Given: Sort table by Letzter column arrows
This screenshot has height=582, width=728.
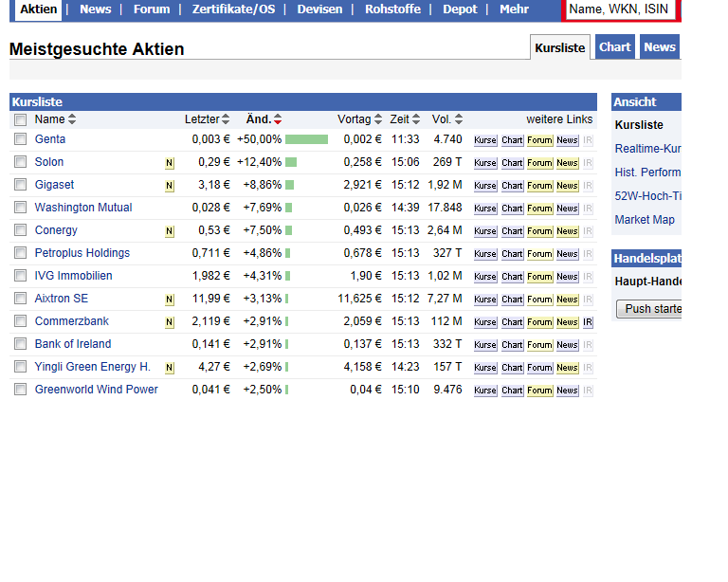Looking at the screenshot, I should click(226, 119).
